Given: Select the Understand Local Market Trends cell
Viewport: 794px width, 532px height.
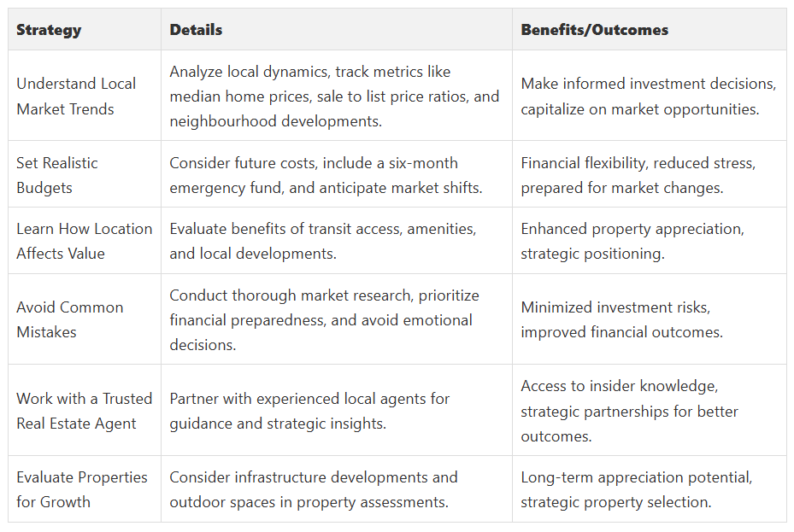Looking at the screenshot, I should click(x=76, y=96).
